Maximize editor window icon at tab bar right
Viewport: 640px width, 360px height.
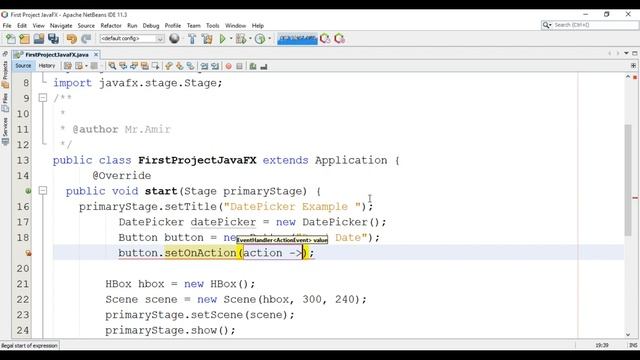635,53
